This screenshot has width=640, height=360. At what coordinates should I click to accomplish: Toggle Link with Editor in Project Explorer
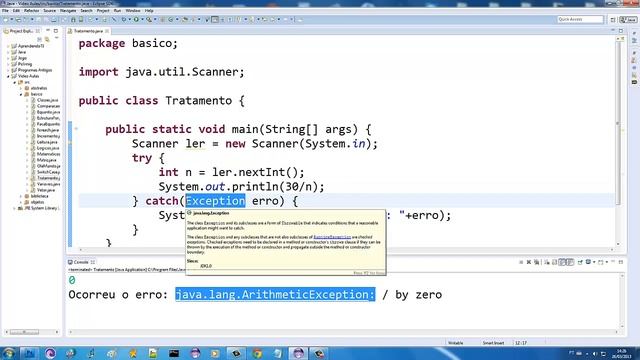pyautogui.click(x=47, y=39)
